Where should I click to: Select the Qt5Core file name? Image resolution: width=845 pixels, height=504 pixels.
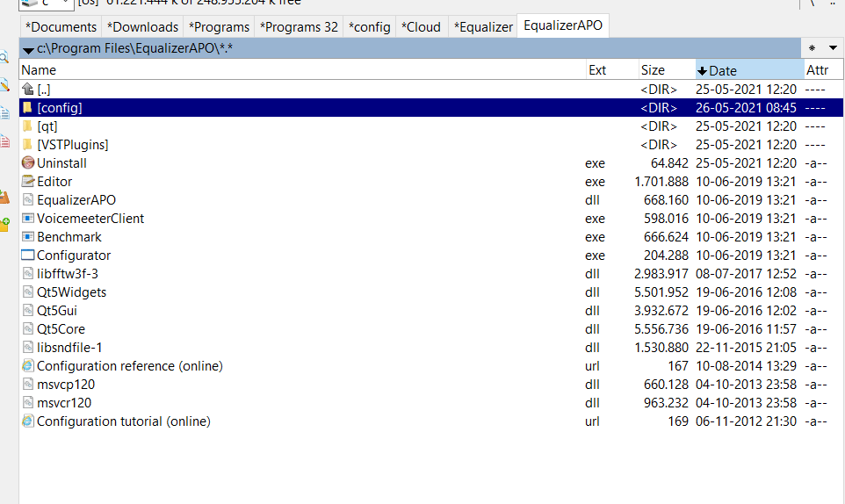tap(61, 329)
